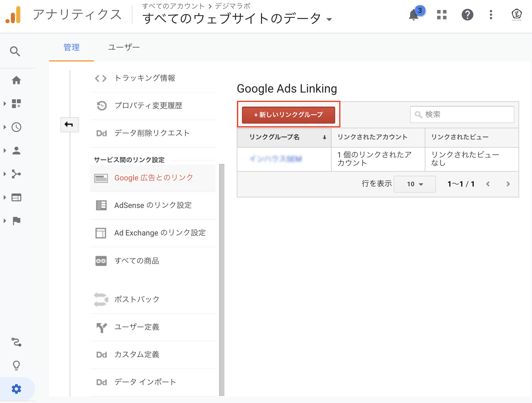
Task: Open the notifications bell
Action: coord(413,15)
